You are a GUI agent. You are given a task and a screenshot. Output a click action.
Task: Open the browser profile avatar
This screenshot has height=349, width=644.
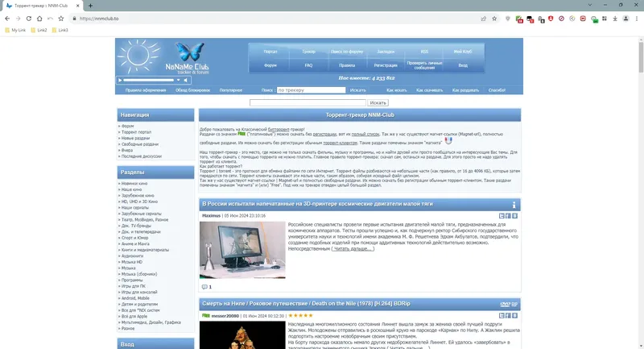click(x=626, y=19)
